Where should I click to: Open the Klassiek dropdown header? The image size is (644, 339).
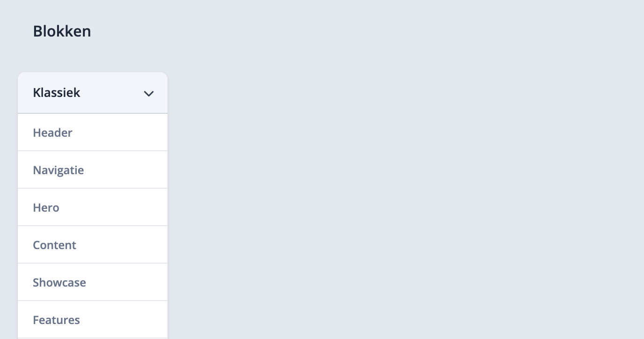pyautogui.click(x=93, y=93)
